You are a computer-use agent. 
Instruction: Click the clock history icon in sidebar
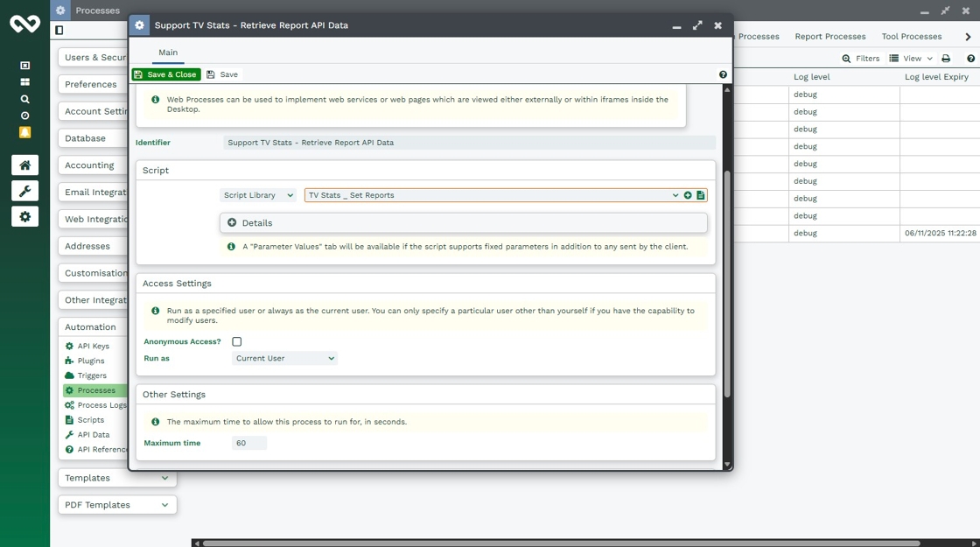pos(24,116)
